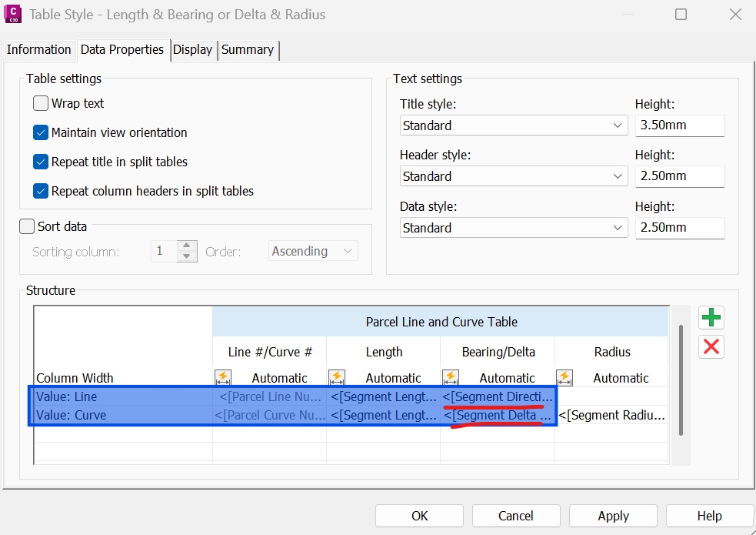Open the Summary tab

coord(248,50)
